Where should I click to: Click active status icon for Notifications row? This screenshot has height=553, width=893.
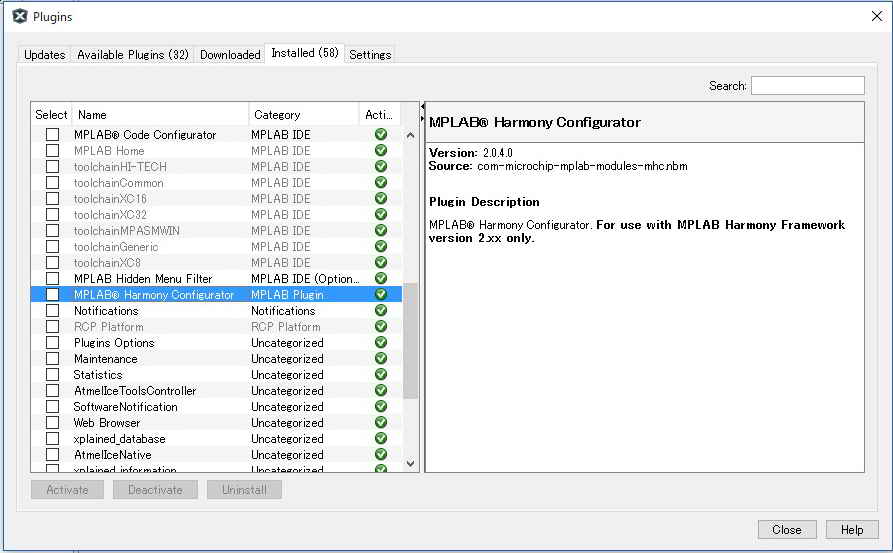[381, 310]
